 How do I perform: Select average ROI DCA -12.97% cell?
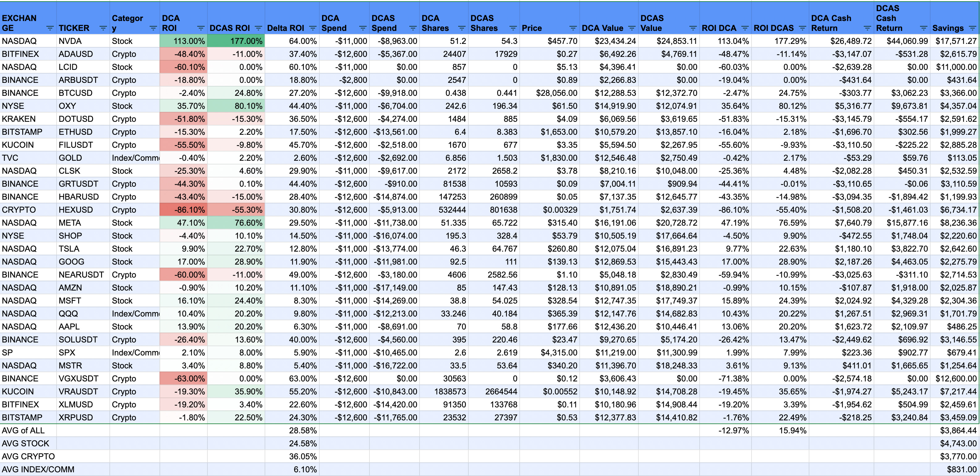pyautogui.click(x=726, y=430)
